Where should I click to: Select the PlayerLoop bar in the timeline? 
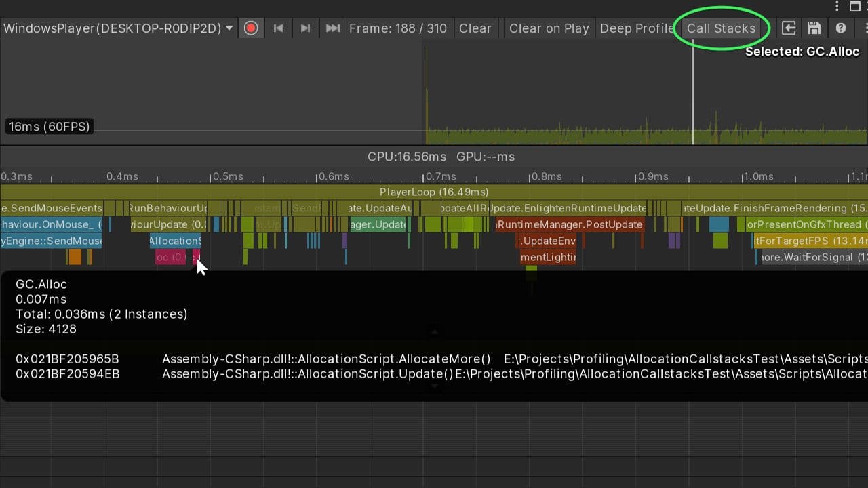(x=434, y=192)
